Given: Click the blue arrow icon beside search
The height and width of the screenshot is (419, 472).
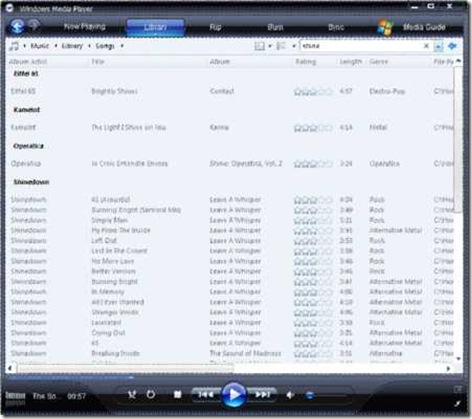Looking at the screenshot, I should [452, 46].
